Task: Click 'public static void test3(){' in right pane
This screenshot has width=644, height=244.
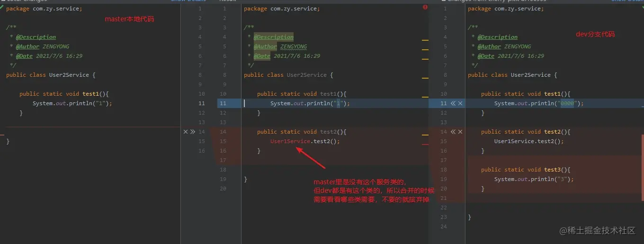Action: coord(526,170)
